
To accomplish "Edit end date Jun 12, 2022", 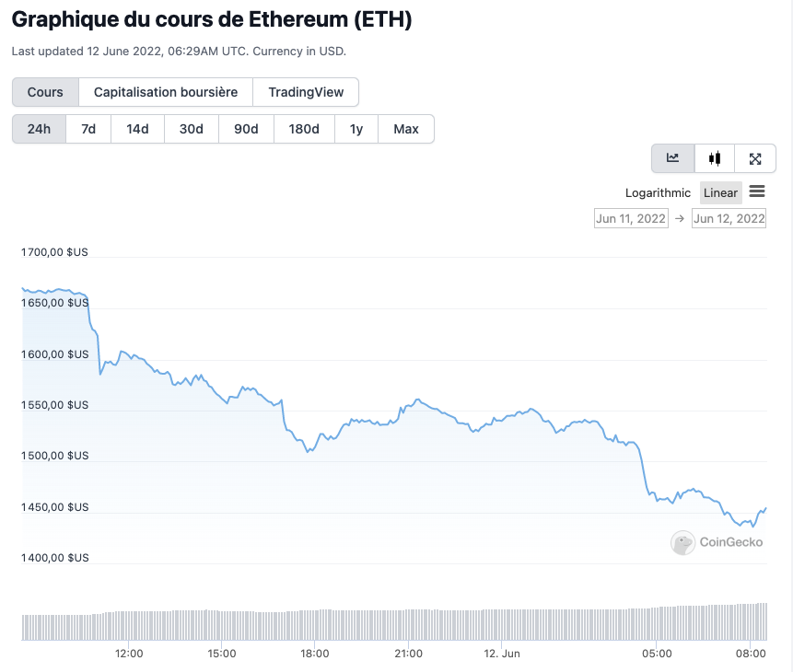I will 729,218.
